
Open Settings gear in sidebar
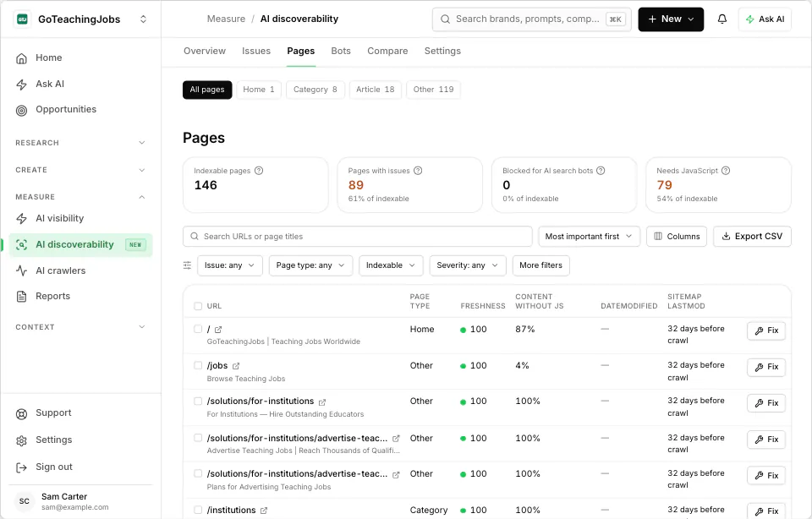pyautogui.click(x=21, y=440)
